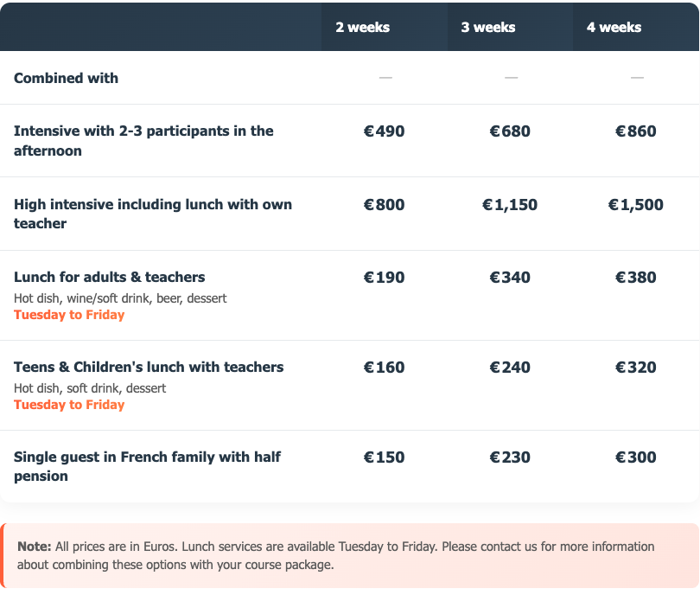The height and width of the screenshot is (595, 700).
Task: Select the €340 lunch price
Action: pos(510,278)
